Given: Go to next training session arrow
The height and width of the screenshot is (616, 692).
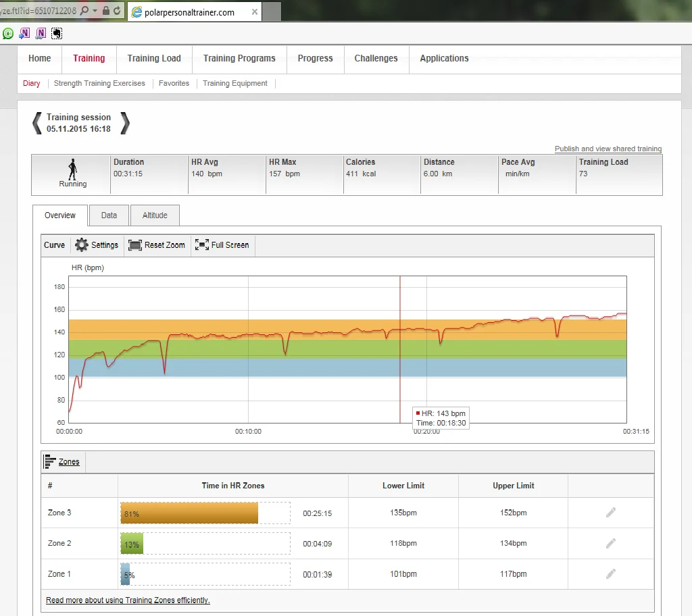Looking at the screenshot, I should (124, 123).
